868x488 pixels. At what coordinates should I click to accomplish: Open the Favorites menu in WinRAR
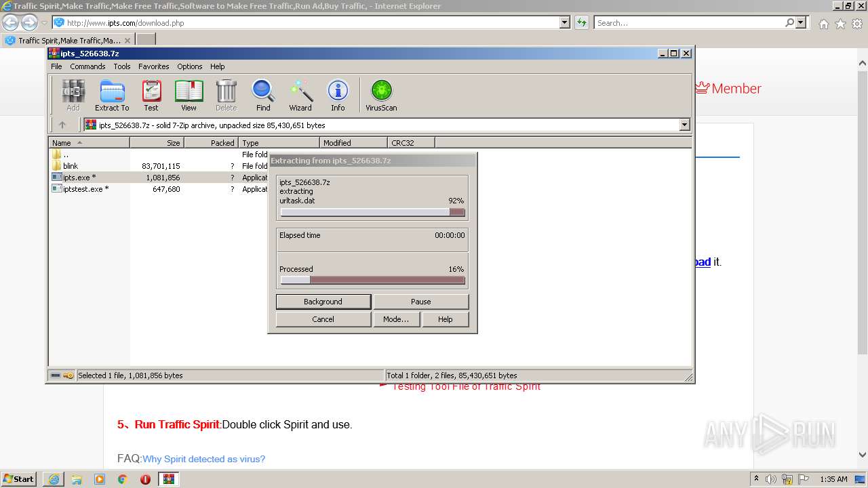tap(154, 66)
